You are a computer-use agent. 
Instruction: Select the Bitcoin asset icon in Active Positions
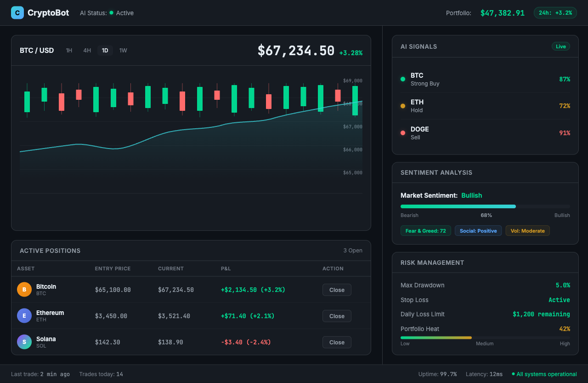[24, 290]
